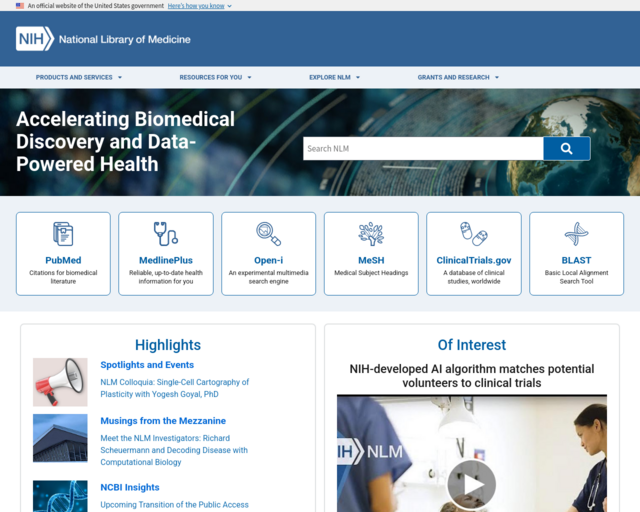Click the MeSH tree icon

[371, 234]
